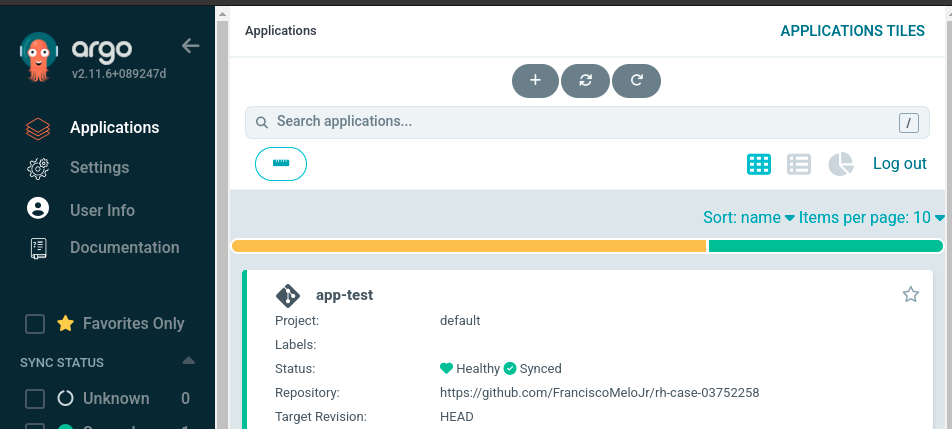Click the plus new application button
The image size is (952, 429).
pyautogui.click(x=535, y=81)
